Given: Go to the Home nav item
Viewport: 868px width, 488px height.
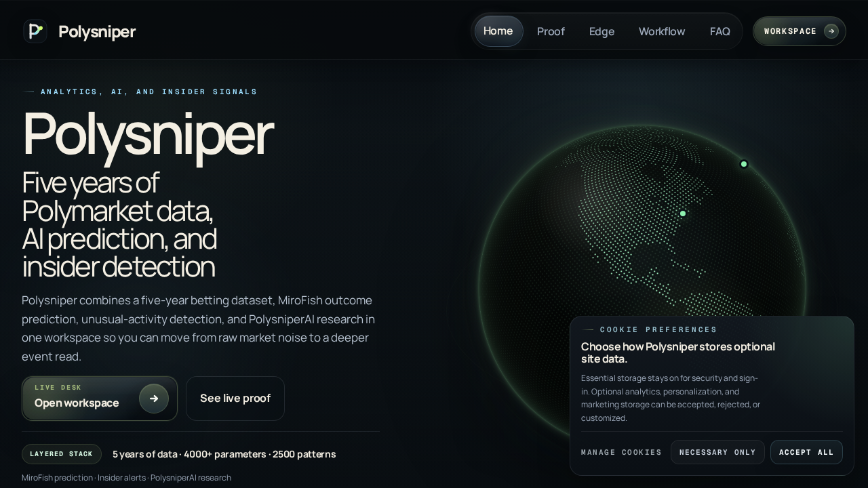Looking at the screenshot, I should [x=498, y=31].
